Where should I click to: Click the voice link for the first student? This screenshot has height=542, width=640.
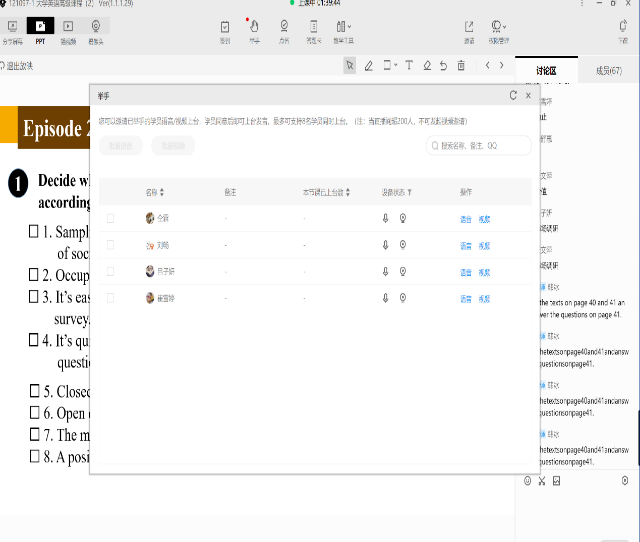tap(466, 218)
